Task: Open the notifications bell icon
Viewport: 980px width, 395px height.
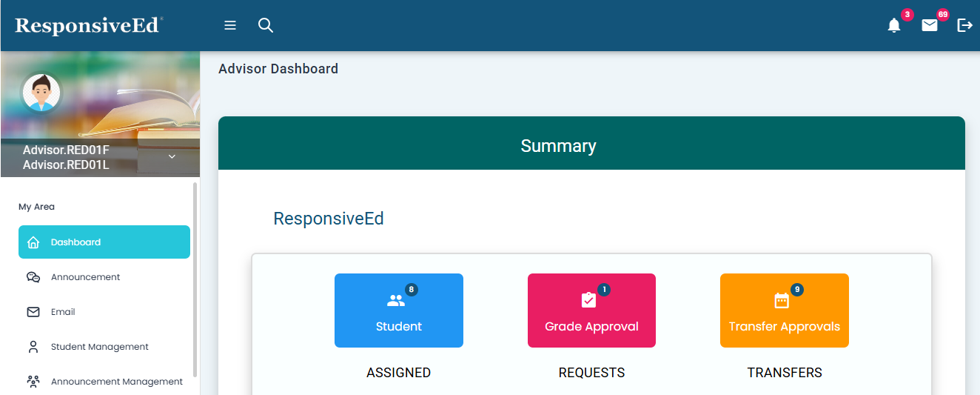Action: coord(894,26)
